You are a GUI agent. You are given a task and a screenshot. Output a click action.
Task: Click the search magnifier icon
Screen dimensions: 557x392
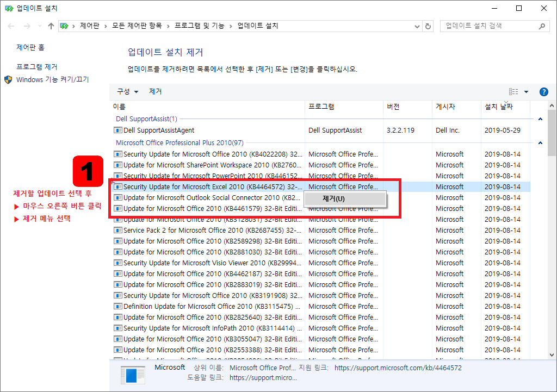coord(542,26)
